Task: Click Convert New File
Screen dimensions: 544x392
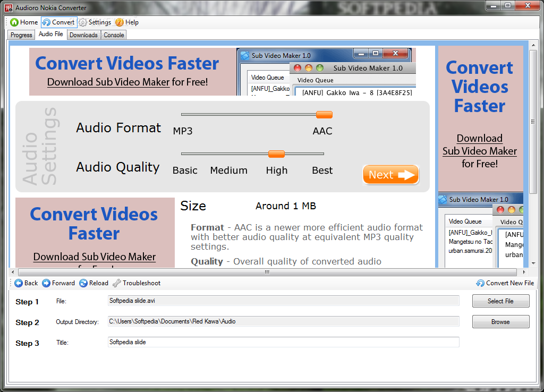Action: click(505, 283)
